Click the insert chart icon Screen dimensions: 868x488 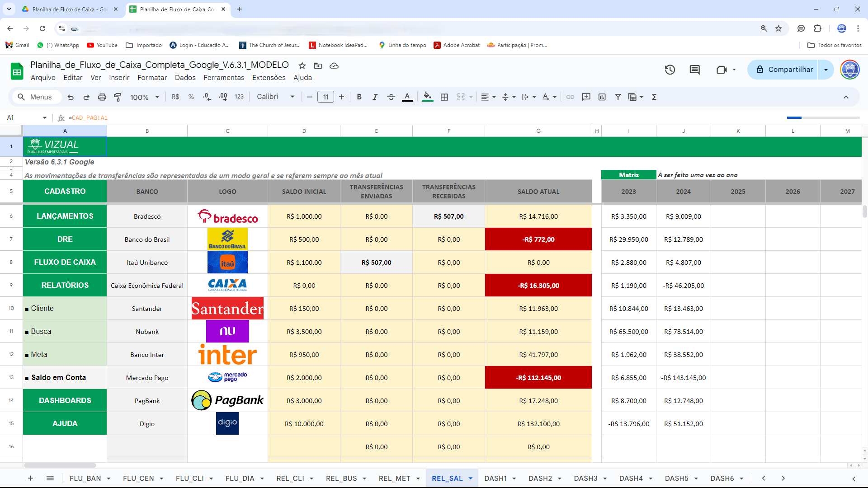pyautogui.click(x=602, y=97)
